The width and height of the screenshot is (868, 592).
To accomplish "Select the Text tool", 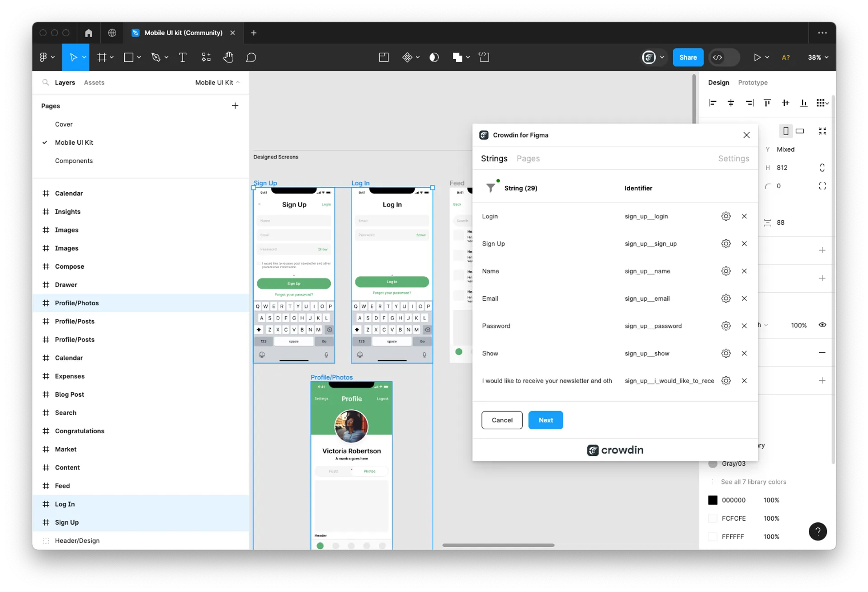I will tap(183, 57).
